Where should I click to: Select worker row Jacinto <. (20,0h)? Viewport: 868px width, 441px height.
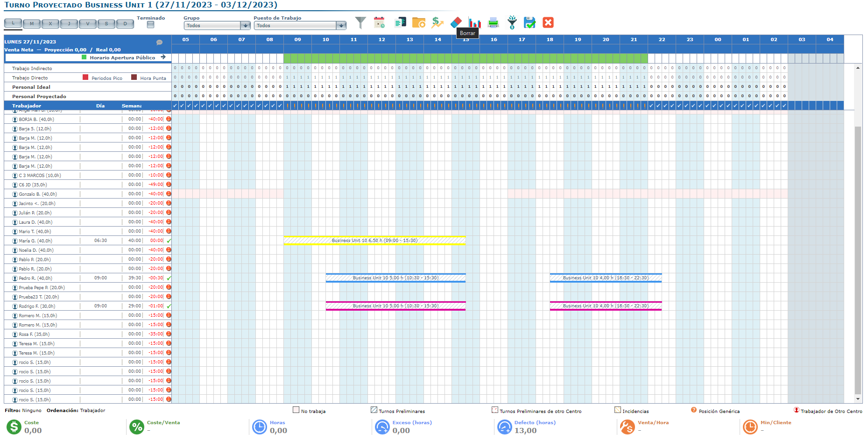(x=88, y=203)
